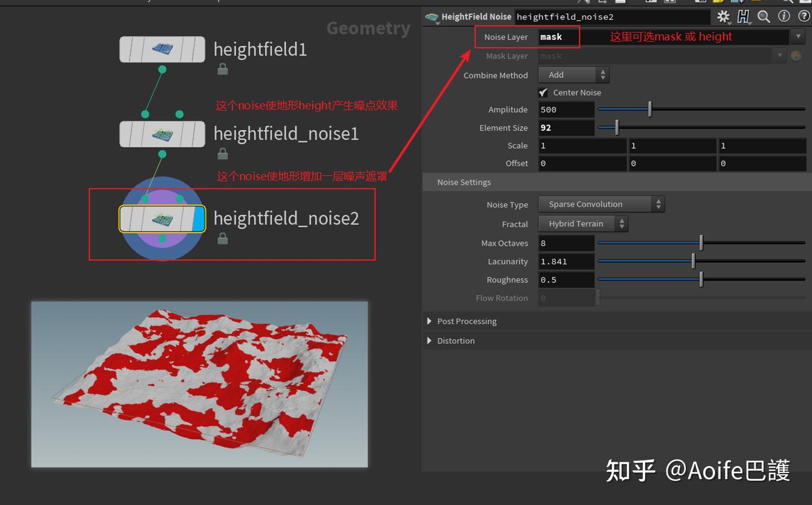Click the node info icon in the parameter pane
The image size is (812, 505).
[x=784, y=16]
